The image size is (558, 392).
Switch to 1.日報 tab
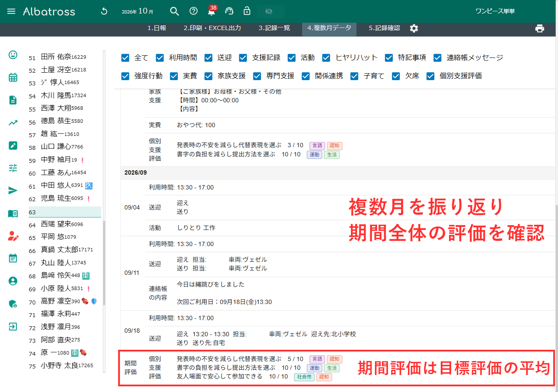click(x=157, y=28)
